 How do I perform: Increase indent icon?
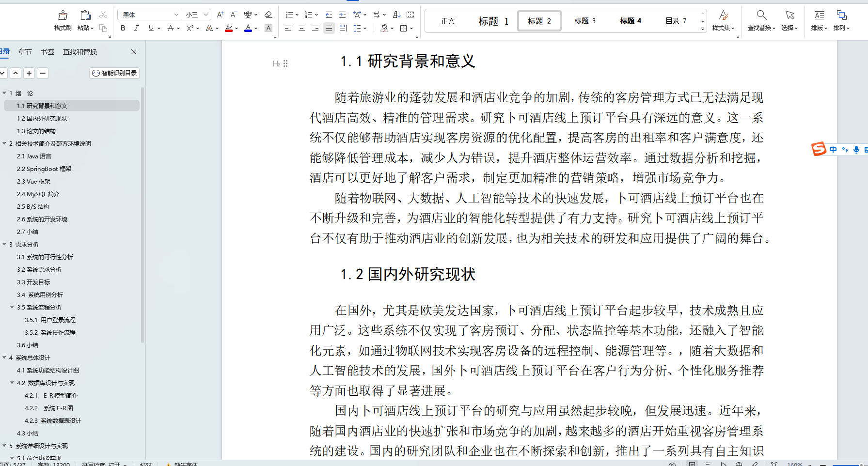(342, 15)
